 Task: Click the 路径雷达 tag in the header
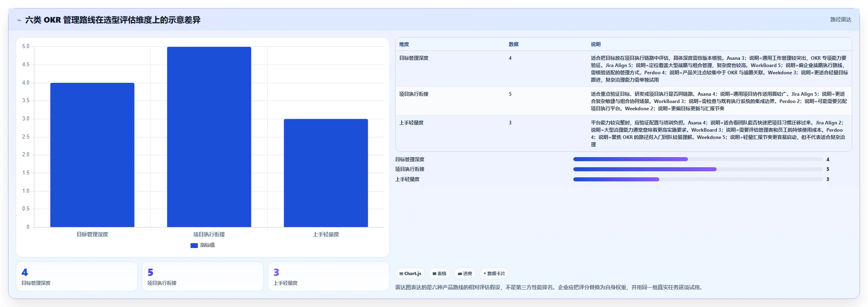pyautogui.click(x=841, y=19)
